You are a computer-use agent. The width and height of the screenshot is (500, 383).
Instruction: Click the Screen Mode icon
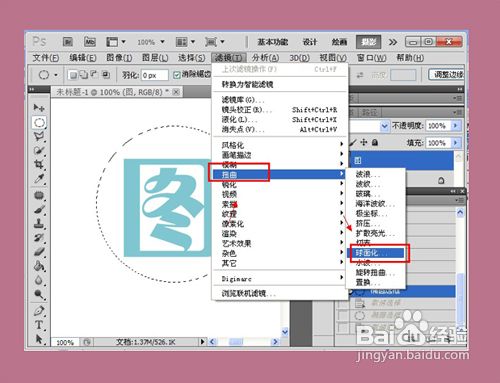pos(211,42)
